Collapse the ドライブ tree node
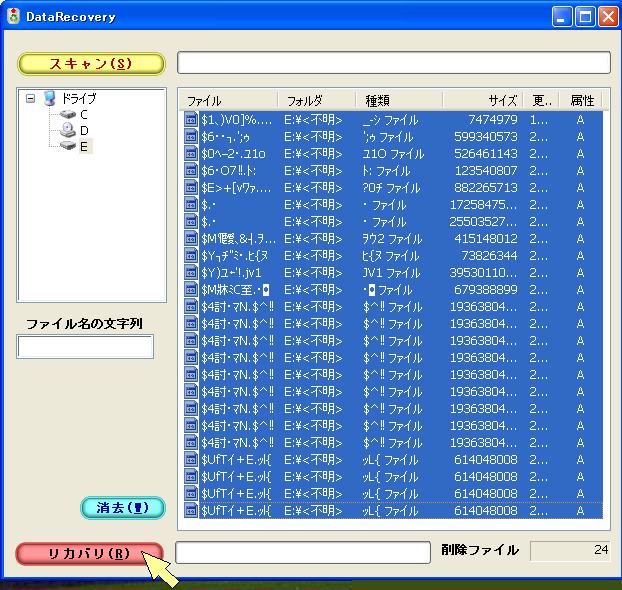The width and height of the screenshot is (622, 590). [x=31, y=99]
